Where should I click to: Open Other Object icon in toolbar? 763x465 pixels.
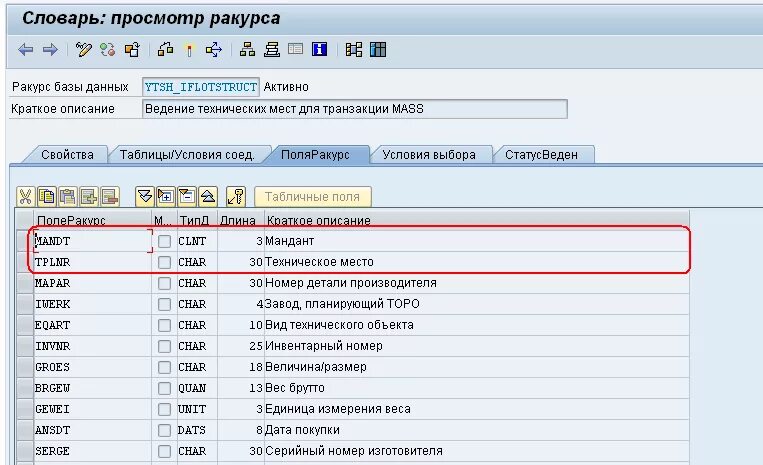tap(132, 50)
